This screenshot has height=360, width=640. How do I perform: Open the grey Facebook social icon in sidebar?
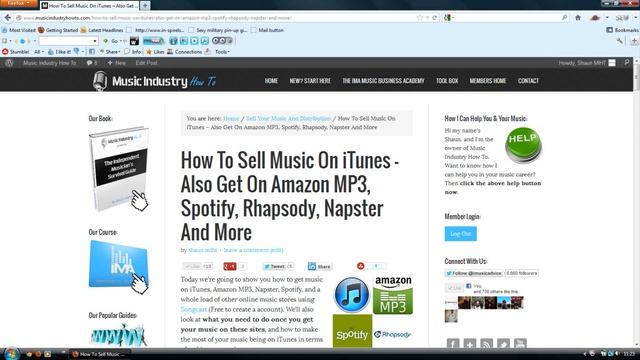453,343
